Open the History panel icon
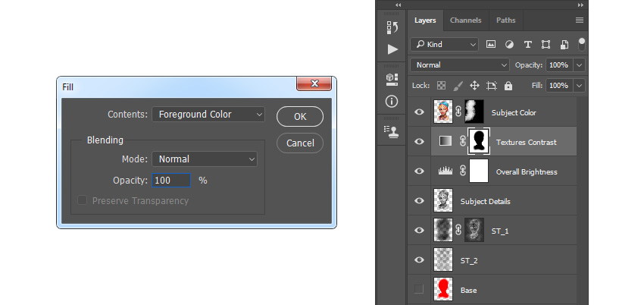Screen dimensions: 644x305 tap(392, 27)
